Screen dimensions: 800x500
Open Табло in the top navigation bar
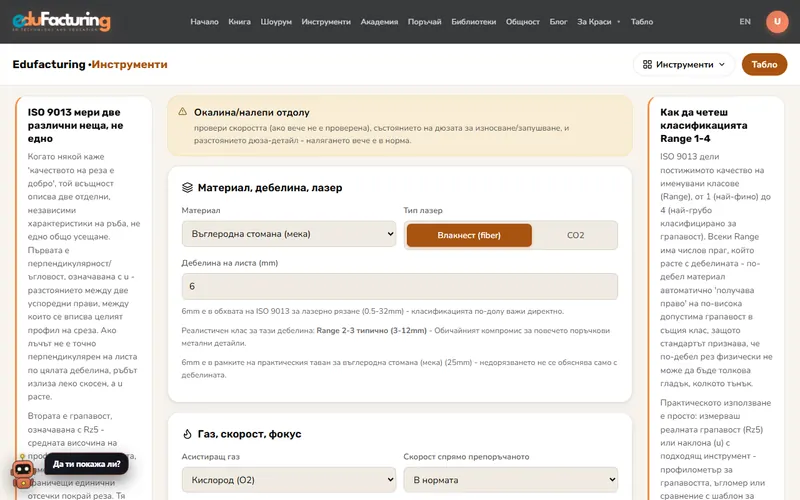click(x=642, y=21)
